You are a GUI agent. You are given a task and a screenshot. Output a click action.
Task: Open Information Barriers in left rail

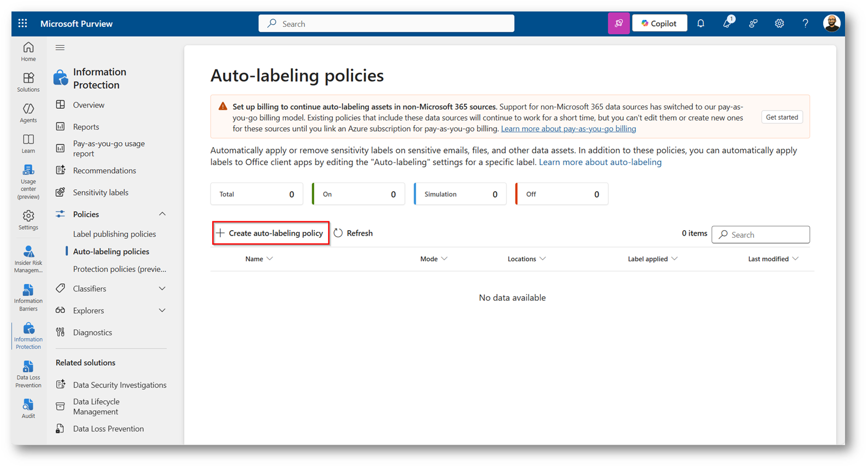pyautogui.click(x=28, y=297)
